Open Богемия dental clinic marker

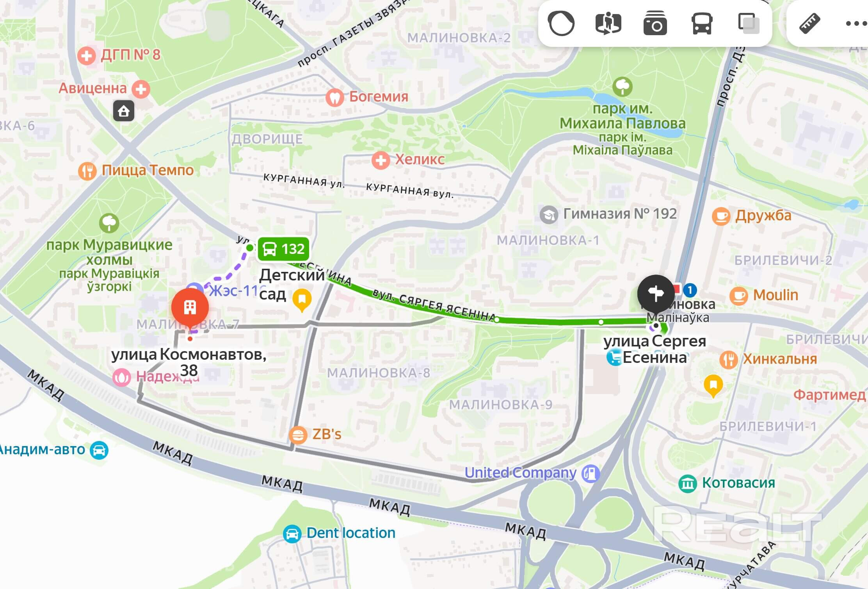334,97
